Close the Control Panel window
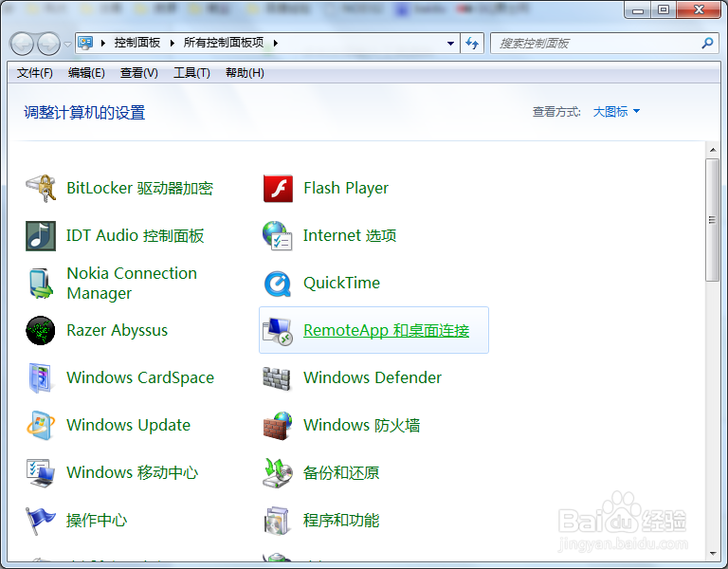This screenshot has height=569, width=728. [x=700, y=9]
